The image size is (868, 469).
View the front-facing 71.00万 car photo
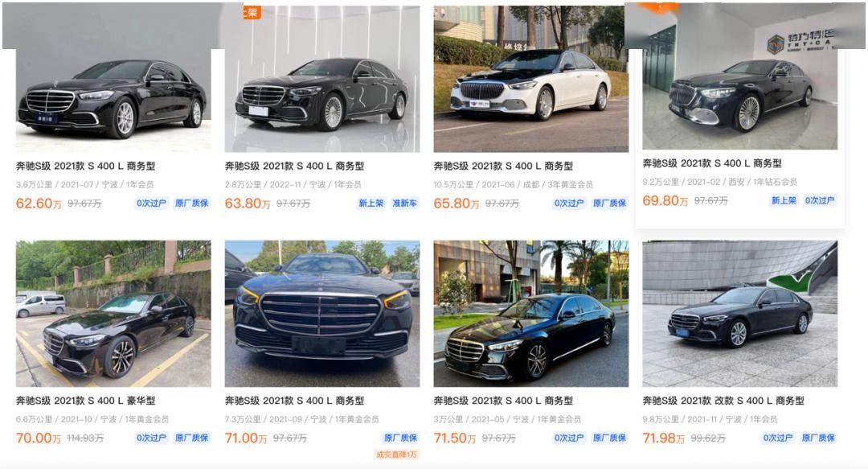point(322,313)
